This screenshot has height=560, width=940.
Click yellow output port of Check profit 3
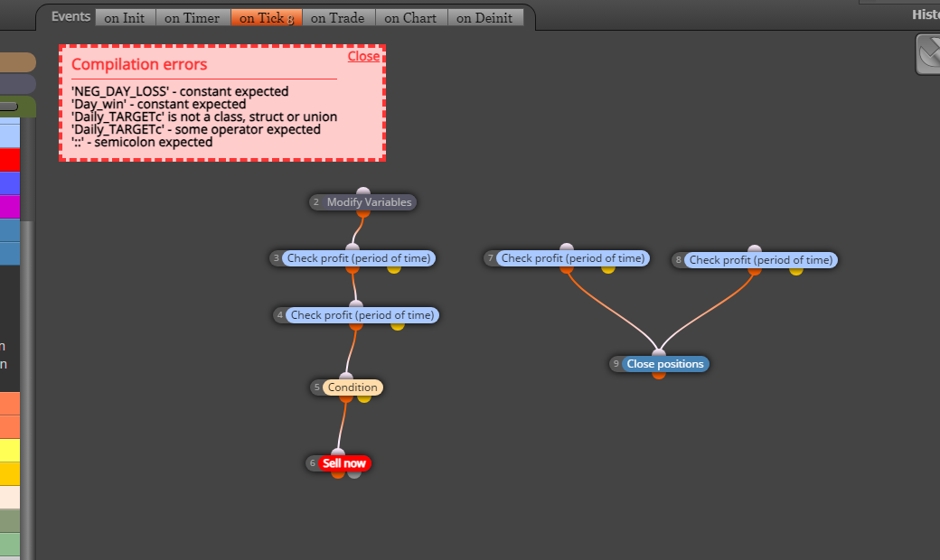click(394, 269)
